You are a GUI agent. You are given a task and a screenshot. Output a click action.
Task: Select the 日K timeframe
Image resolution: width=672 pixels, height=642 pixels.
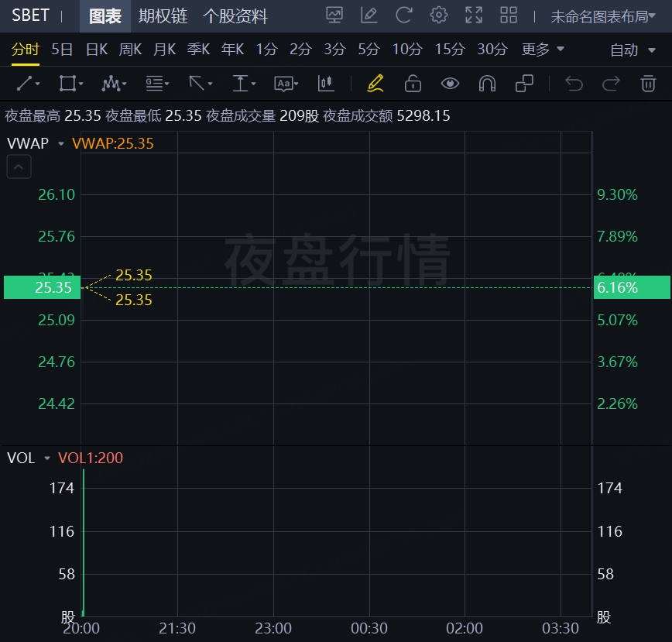tap(96, 50)
